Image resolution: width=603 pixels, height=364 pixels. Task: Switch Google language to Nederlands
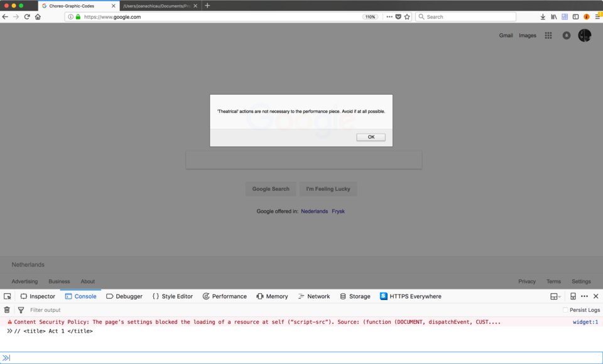(x=314, y=211)
